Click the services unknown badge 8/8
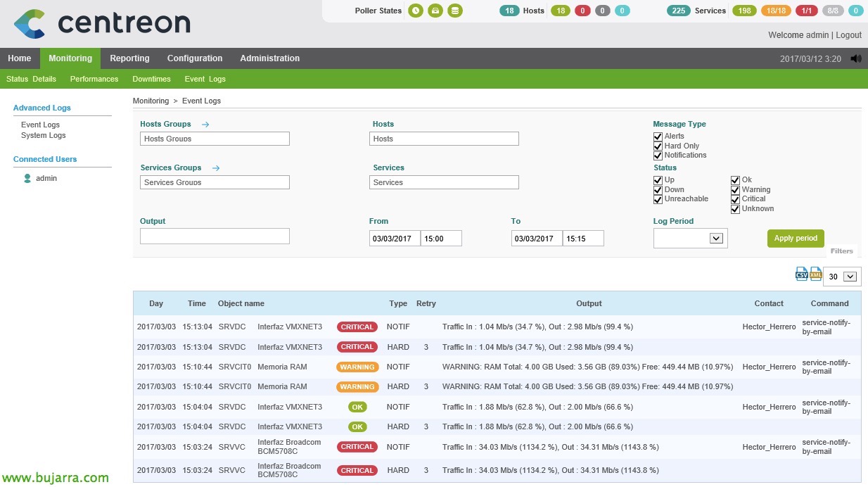868x487 pixels. 833,11
